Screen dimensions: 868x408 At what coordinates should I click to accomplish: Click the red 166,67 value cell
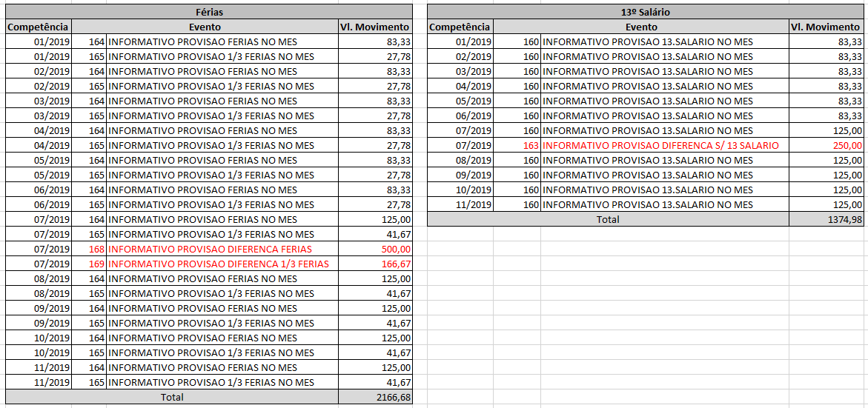pos(375,264)
